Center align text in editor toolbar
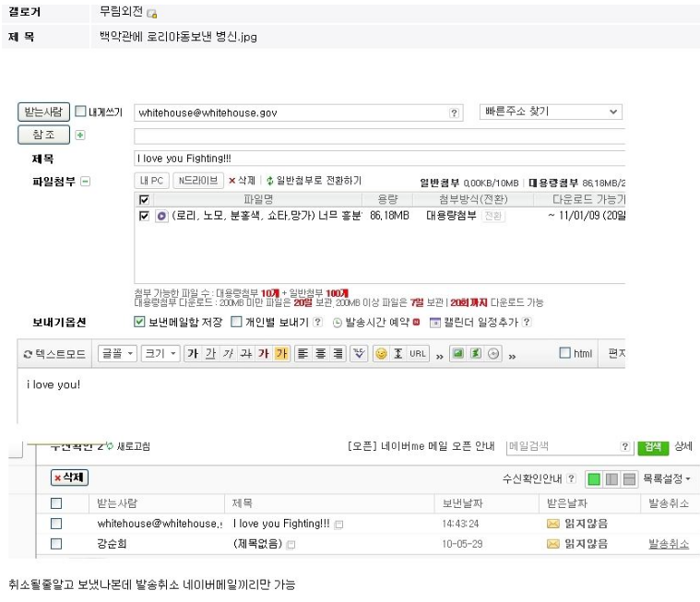This screenshot has height=602, width=700. (320, 353)
